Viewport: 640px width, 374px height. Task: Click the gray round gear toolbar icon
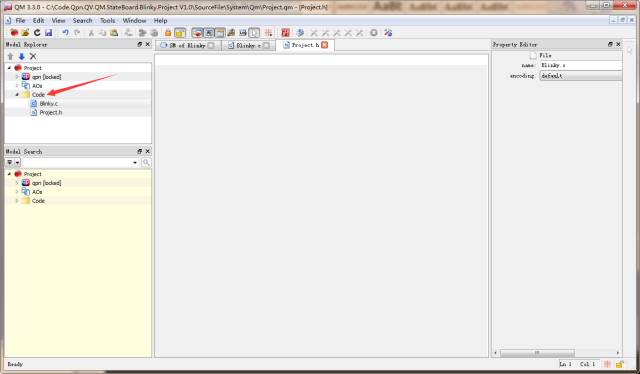(x=373, y=33)
